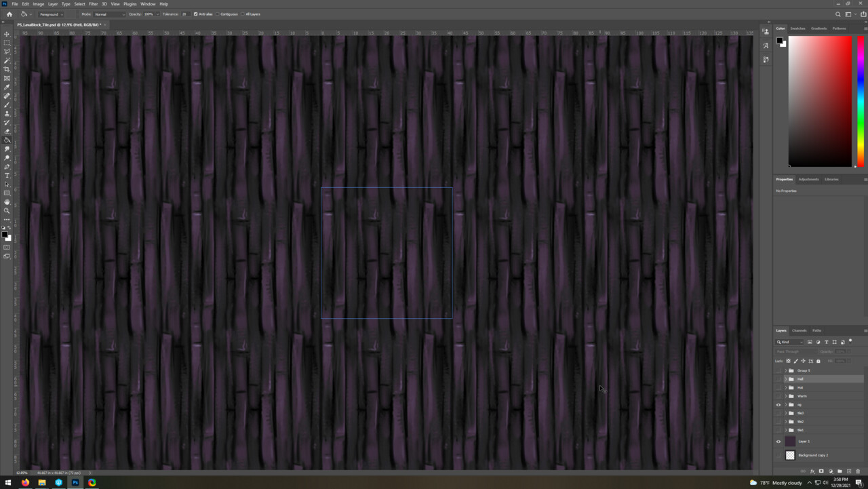Image resolution: width=868 pixels, height=489 pixels.
Task: Expand the Group 5 folder
Action: click(786, 371)
